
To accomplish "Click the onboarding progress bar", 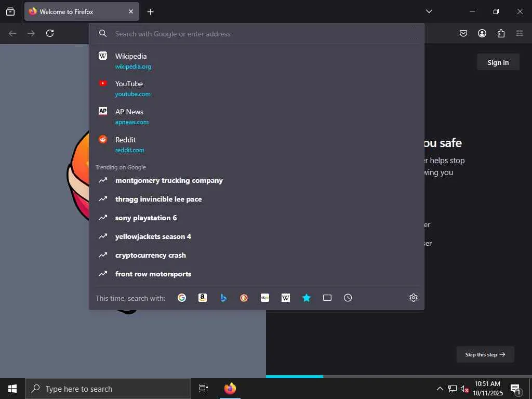I will pyautogui.click(x=399, y=376).
